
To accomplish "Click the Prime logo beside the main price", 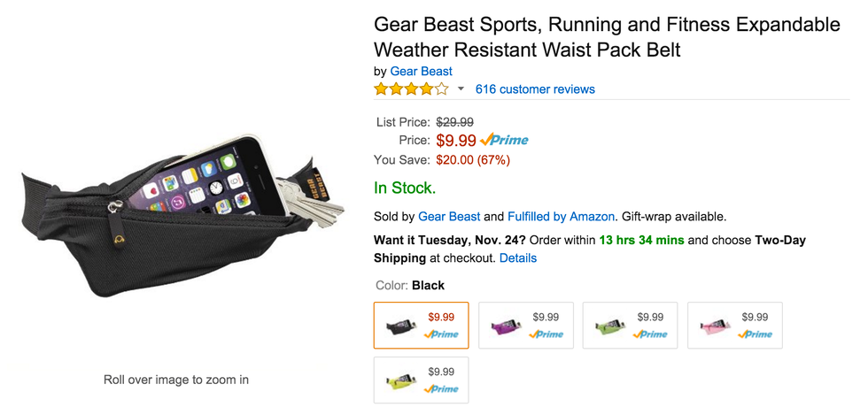I will click(504, 140).
